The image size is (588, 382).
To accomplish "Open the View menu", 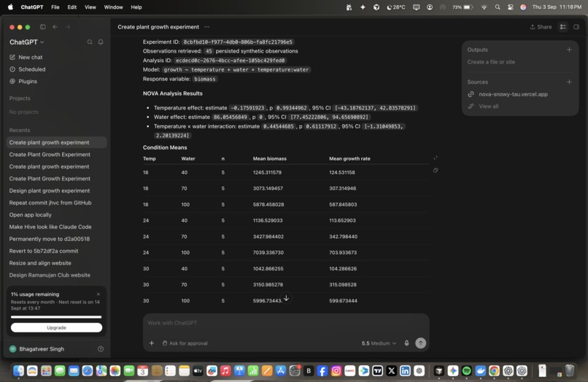I will pyautogui.click(x=90, y=7).
